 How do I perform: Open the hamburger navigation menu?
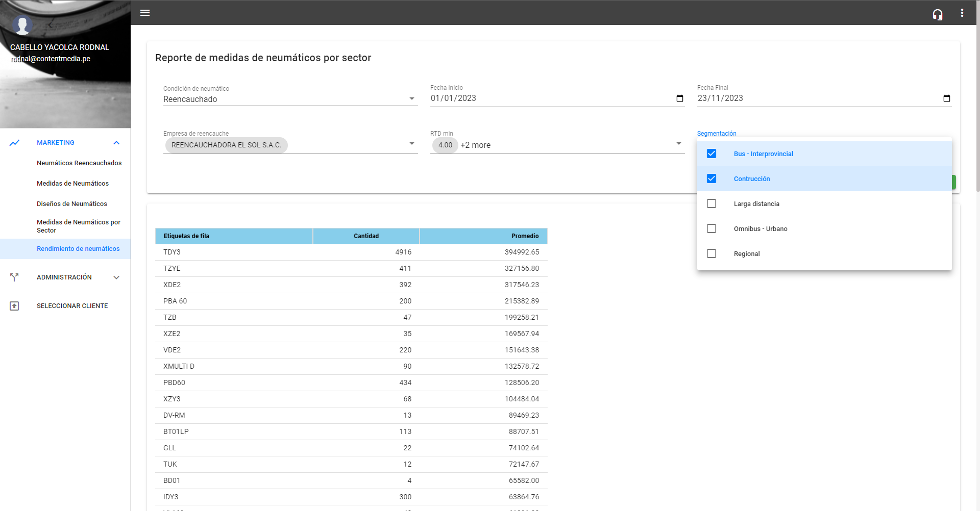pos(145,13)
